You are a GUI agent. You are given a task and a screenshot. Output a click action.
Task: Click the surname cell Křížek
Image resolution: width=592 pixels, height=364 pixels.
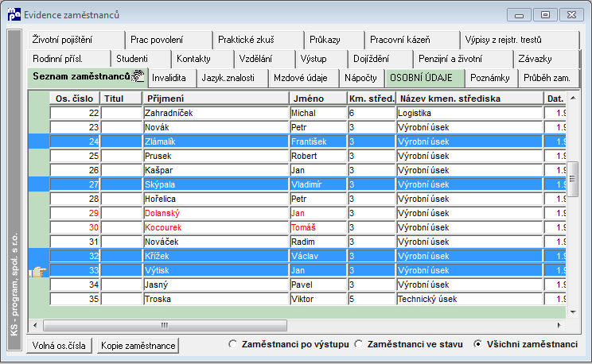[216, 257]
